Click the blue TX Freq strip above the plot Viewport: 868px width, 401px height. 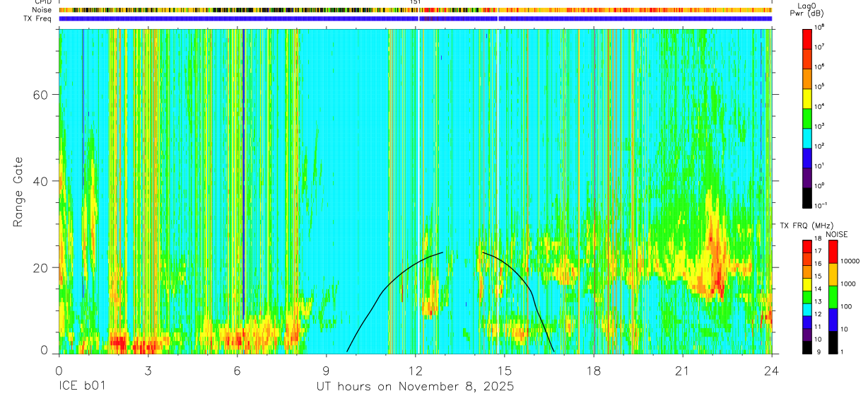(x=415, y=18)
